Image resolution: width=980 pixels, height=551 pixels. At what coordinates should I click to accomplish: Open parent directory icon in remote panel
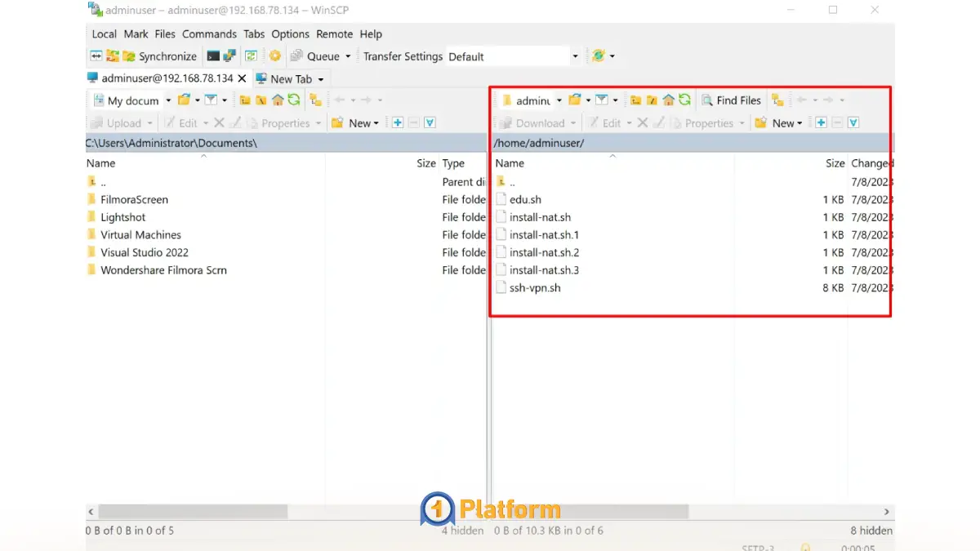pyautogui.click(x=635, y=100)
